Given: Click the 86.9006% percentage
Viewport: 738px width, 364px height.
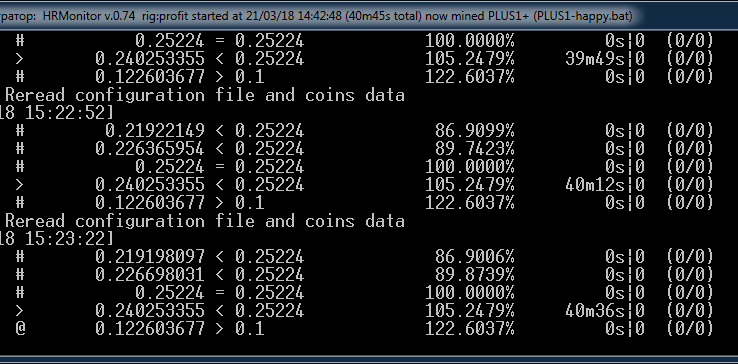Looking at the screenshot, I should (474, 257).
